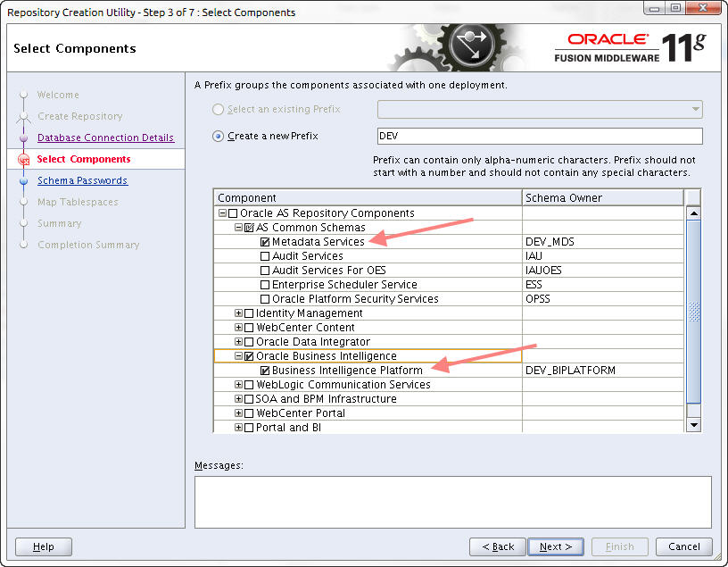Check the WebCenter Portal checkbox
The width and height of the screenshot is (728, 567).
[249, 414]
